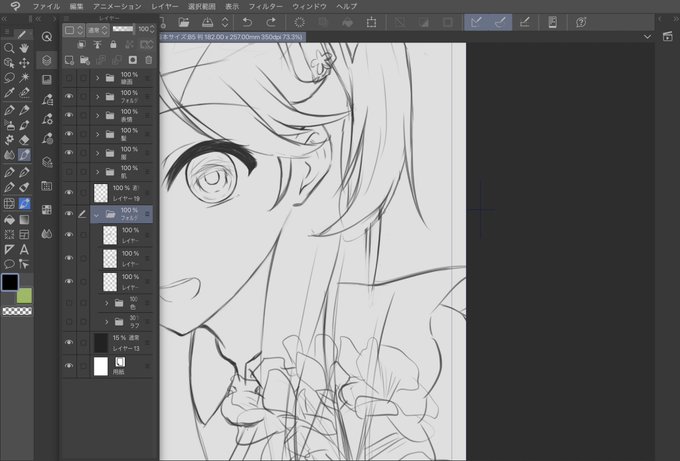
Task: Click the Clear (dotted circle) icon
Action: click(299, 22)
